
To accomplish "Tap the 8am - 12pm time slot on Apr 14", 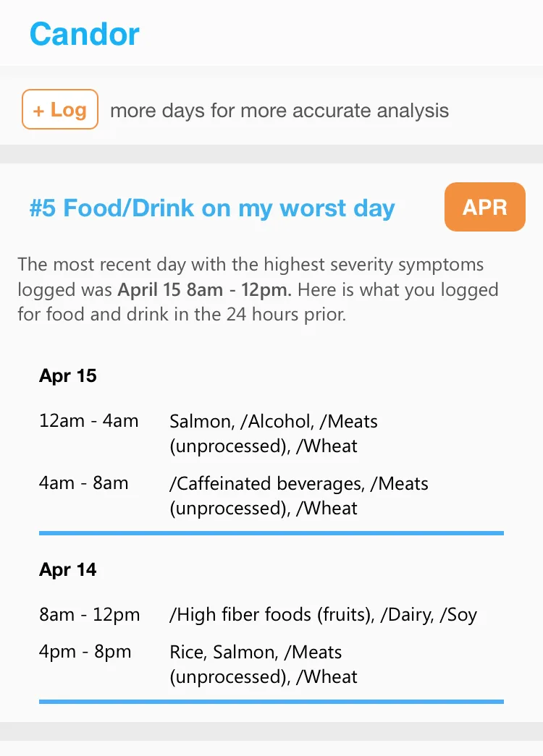I will [89, 614].
